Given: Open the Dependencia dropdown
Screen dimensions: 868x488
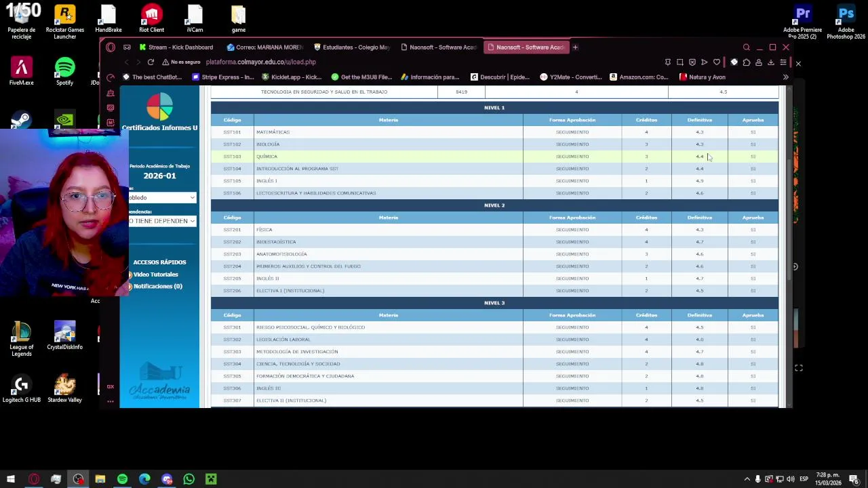Looking at the screenshot, I should pos(162,221).
